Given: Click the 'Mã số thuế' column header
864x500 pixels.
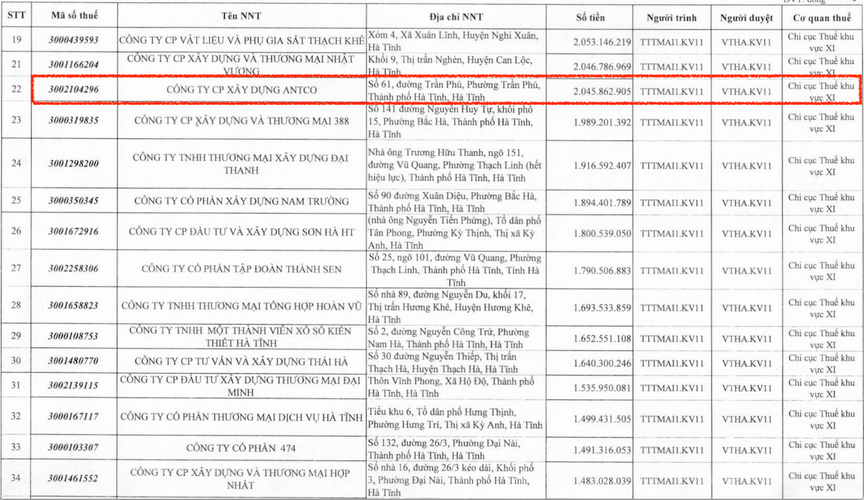Looking at the screenshot, I should coord(74,15).
